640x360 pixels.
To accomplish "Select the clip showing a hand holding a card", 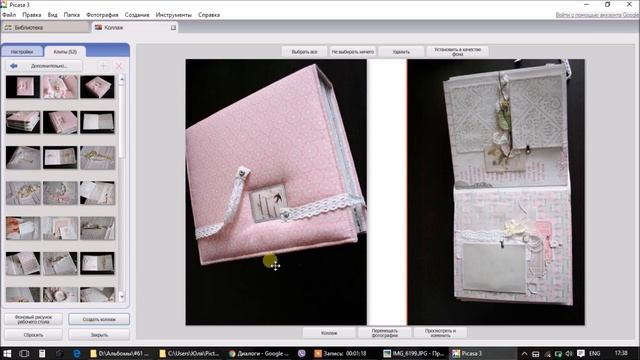I will (23, 228).
